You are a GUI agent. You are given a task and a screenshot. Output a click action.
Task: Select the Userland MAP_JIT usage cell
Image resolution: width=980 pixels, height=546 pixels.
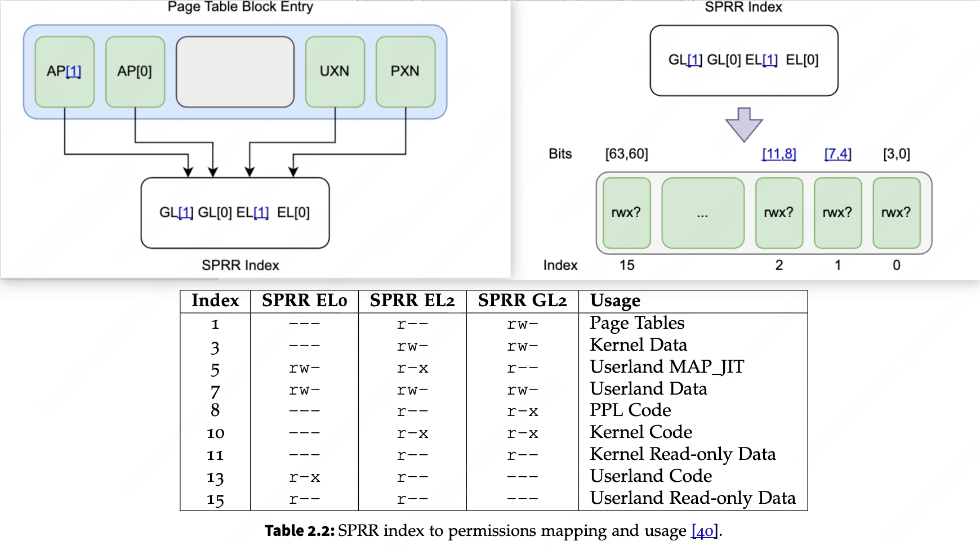tap(667, 367)
